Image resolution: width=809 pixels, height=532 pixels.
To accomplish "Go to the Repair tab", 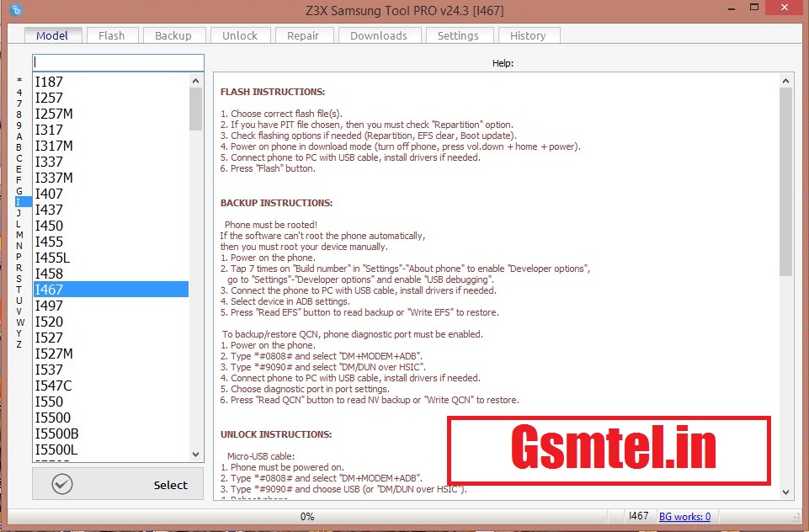I will coord(303,35).
